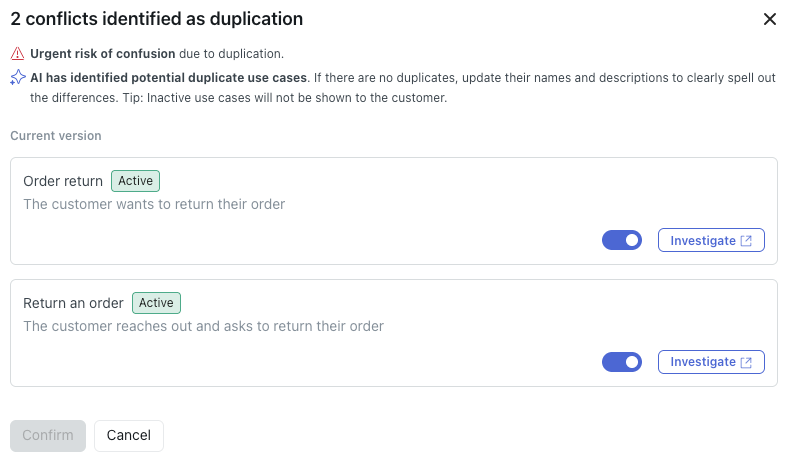
Task: Cancel the conflict resolution dialog
Action: tap(129, 435)
